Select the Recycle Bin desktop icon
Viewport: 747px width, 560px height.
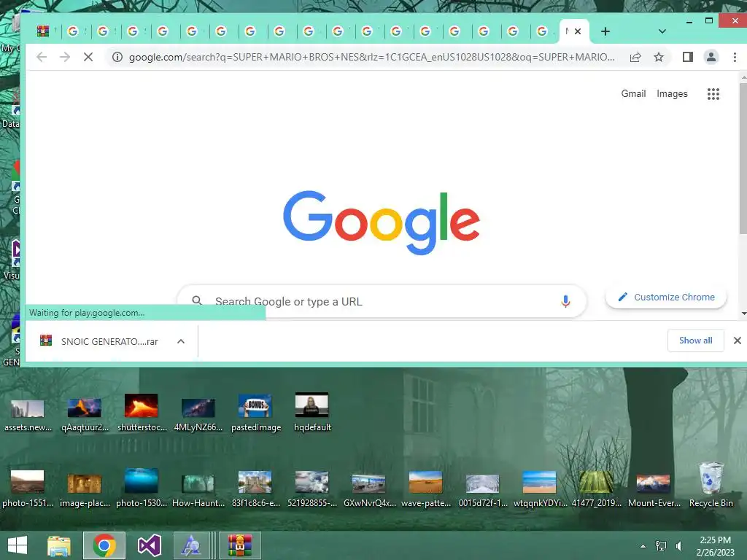tap(711, 485)
